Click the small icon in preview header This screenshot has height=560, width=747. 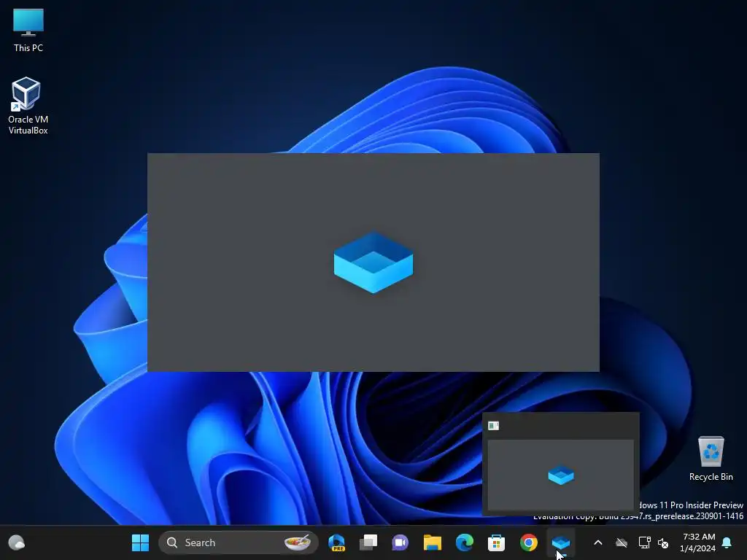pos(494,425)
